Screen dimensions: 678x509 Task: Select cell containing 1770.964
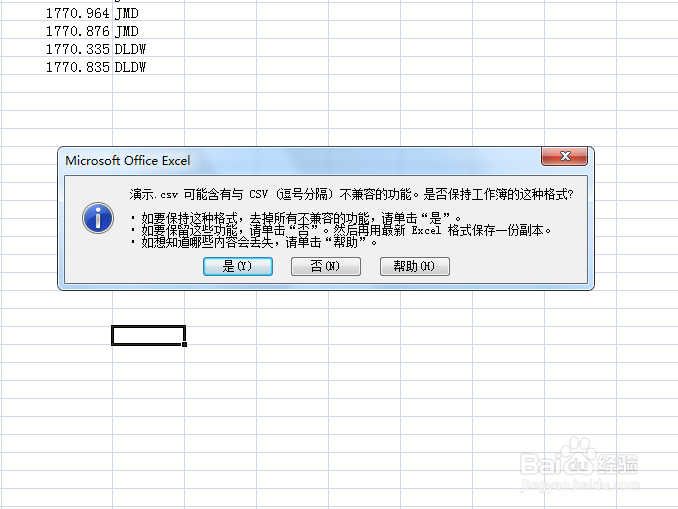coord(57,13)
